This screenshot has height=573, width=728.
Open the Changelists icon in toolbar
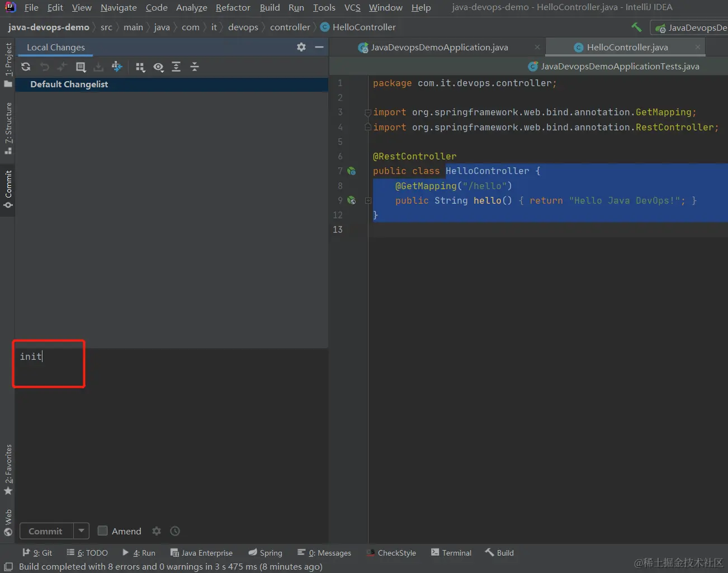[x=81, y=67]
